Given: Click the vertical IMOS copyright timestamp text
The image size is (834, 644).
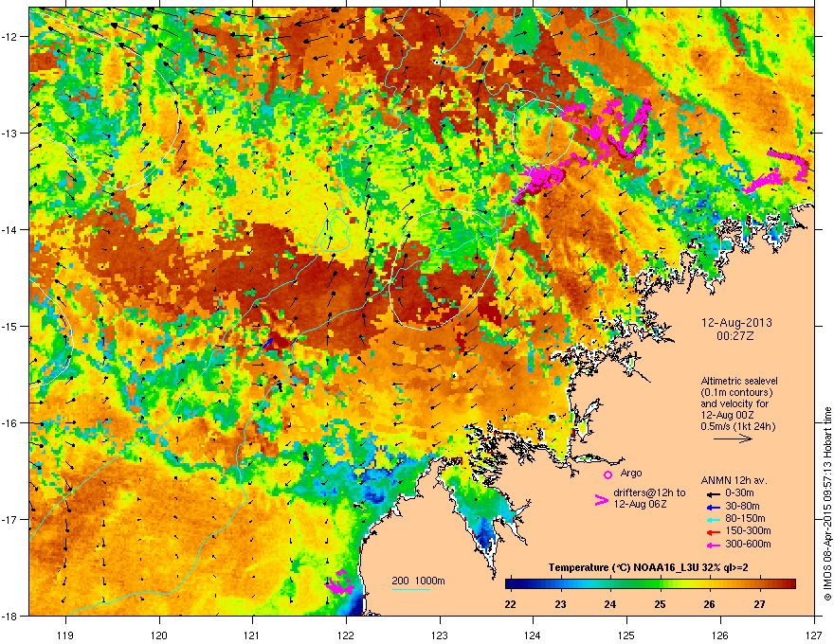Looking at the screenshot, I should click(x=827, y=504).
